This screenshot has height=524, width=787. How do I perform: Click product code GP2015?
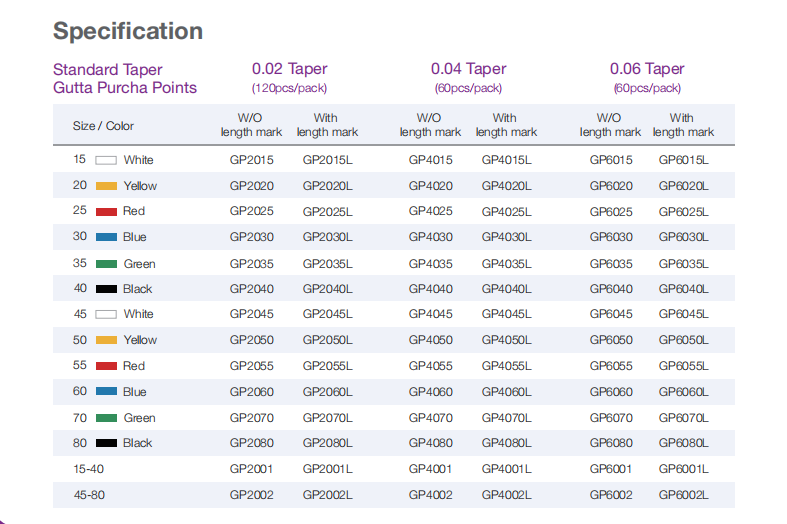(x=251, y=160)
